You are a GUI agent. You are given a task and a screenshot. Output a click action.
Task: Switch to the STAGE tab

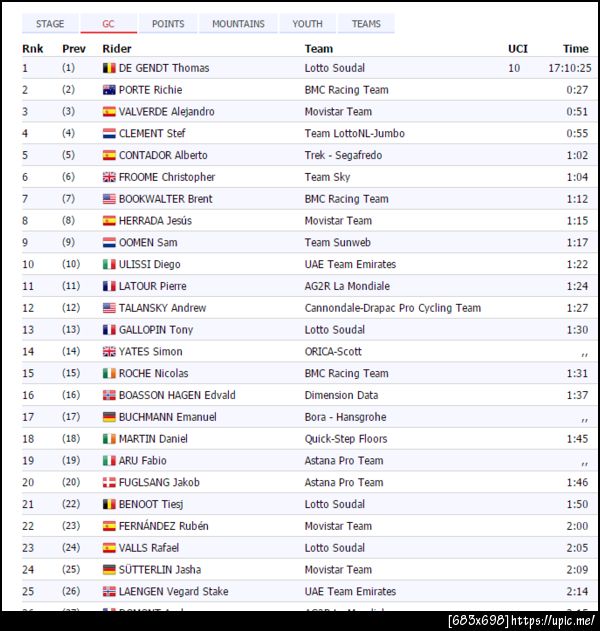pyautogui.click(x=50, y=24)
